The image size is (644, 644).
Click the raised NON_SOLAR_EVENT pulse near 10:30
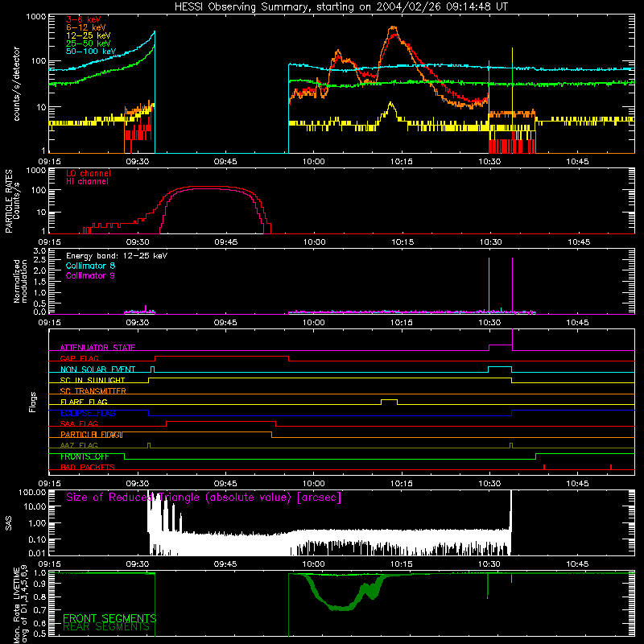coord(500,369)
